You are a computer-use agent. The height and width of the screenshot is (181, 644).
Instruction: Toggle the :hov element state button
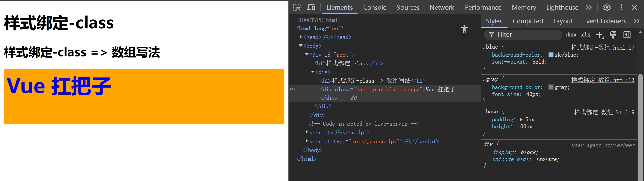pos(571,35)
